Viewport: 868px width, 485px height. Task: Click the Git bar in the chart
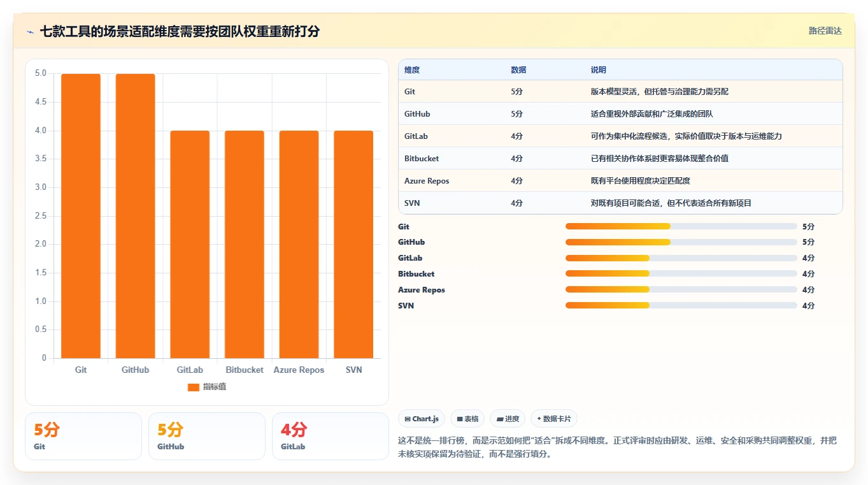(x=81, y=216)
